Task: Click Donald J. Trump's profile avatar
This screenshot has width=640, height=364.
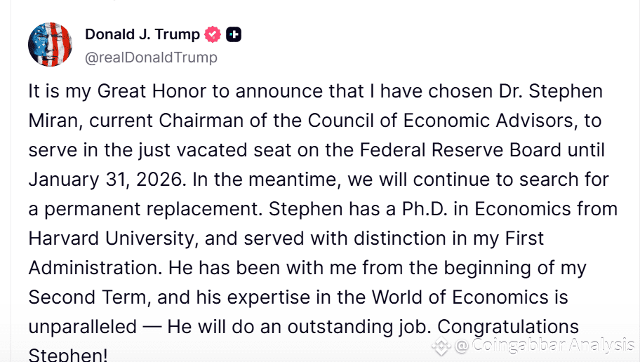Action: (x=50, y=44)
